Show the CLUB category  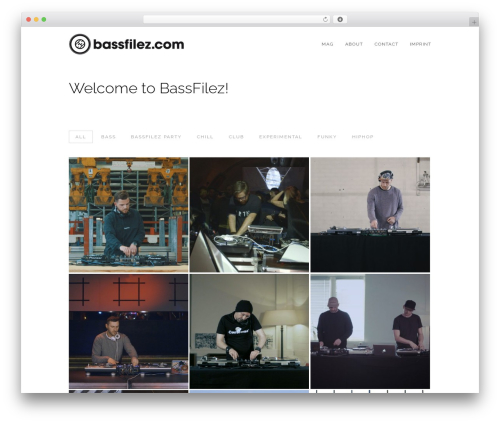236,137
